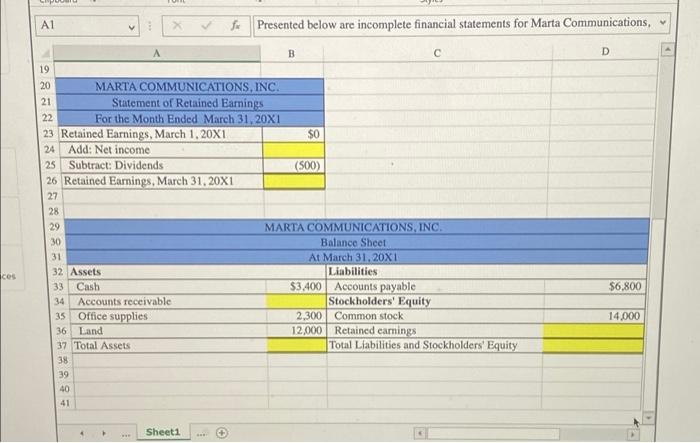Select the yellow Net income cell
The image size is (700, 443).
[294, 150]
